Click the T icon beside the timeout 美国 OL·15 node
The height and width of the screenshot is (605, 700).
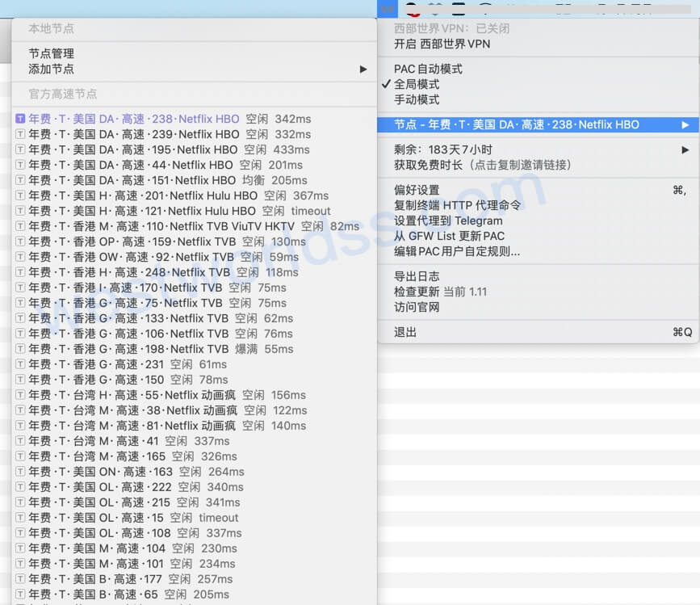tap(20, 518)
